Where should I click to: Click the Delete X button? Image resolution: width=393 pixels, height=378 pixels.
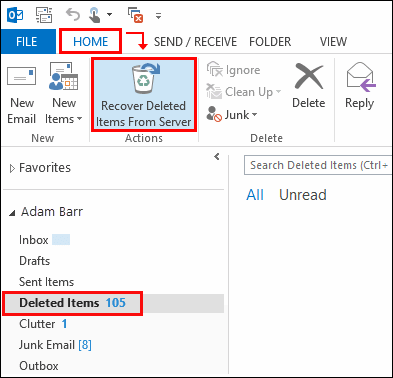309,86
